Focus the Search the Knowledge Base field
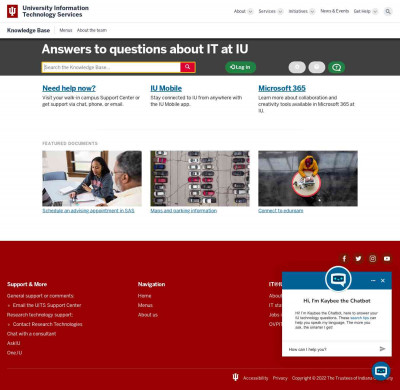400x390 pixels. click(111, 67)
